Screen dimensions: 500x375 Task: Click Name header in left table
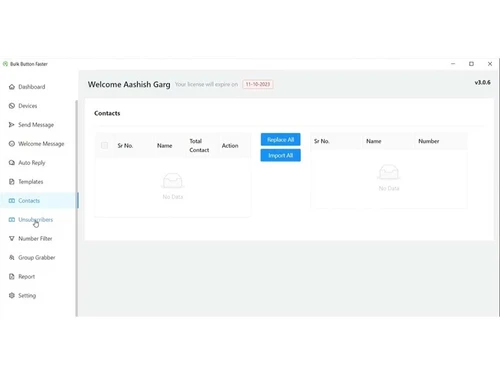pos(165,146)
